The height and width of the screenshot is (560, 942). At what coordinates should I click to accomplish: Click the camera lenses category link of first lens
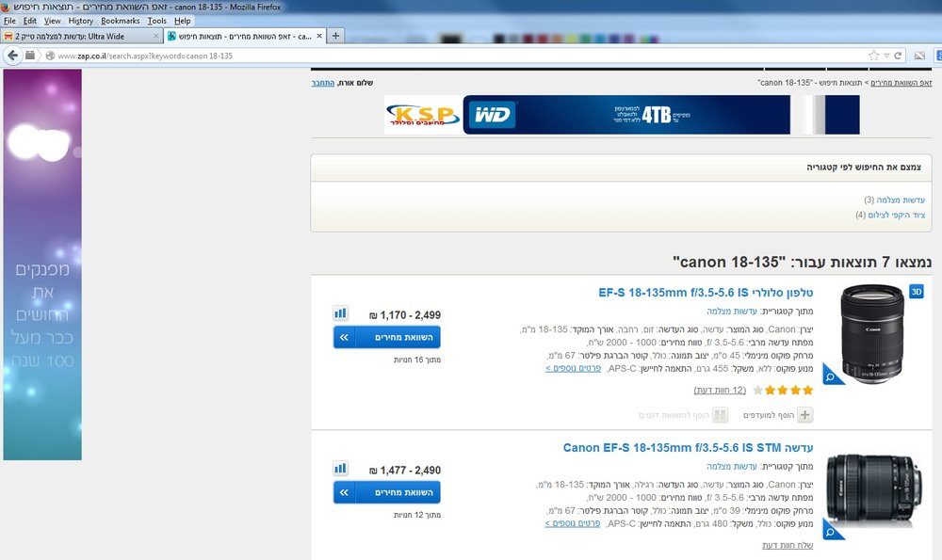(732, 311)
